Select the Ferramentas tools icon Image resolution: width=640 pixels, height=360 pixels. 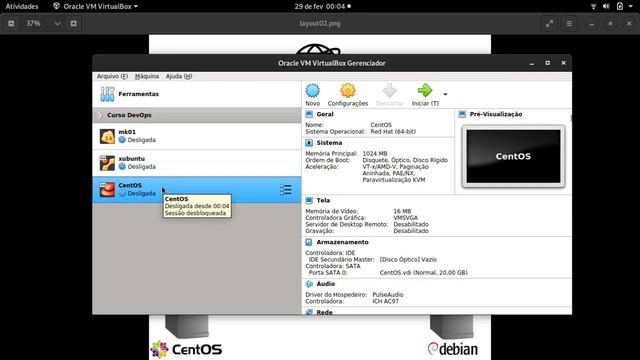tap(107, 94)
